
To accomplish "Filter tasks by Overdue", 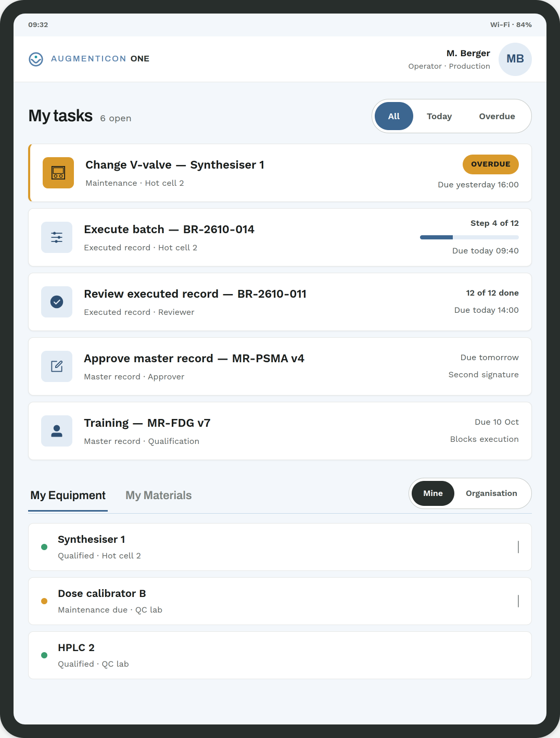I will (497, 116).
